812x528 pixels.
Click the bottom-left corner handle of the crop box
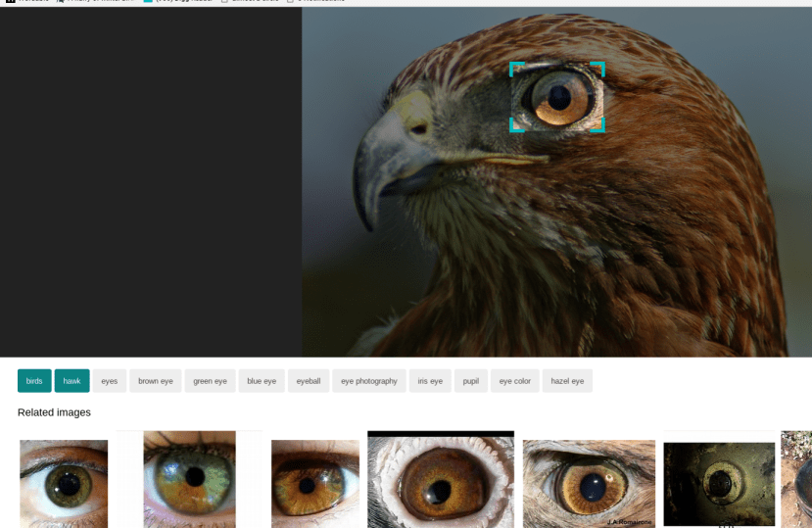[516, 126]
